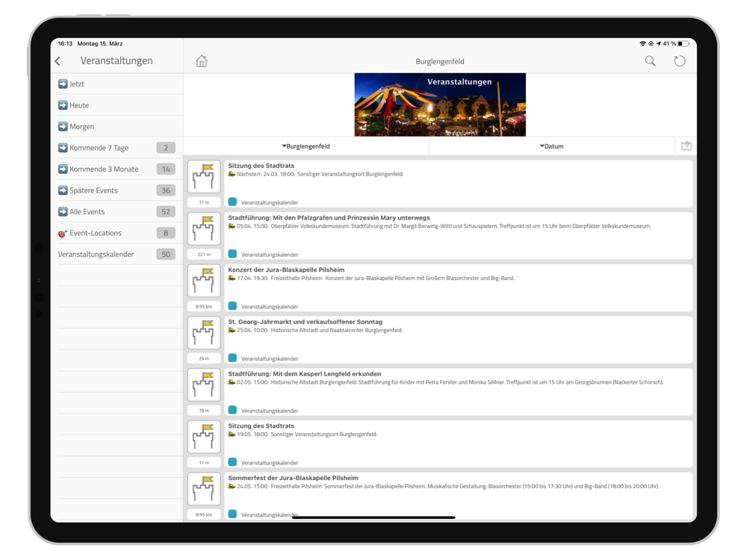
Task: Click castle icon of first Sitzung des Stadtrats
Action: 204,177
